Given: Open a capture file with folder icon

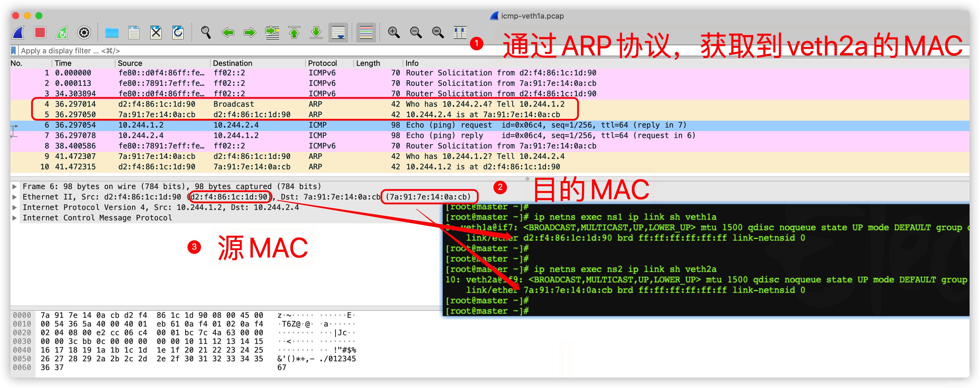Looking at the screenshot, I should point(112,33).
